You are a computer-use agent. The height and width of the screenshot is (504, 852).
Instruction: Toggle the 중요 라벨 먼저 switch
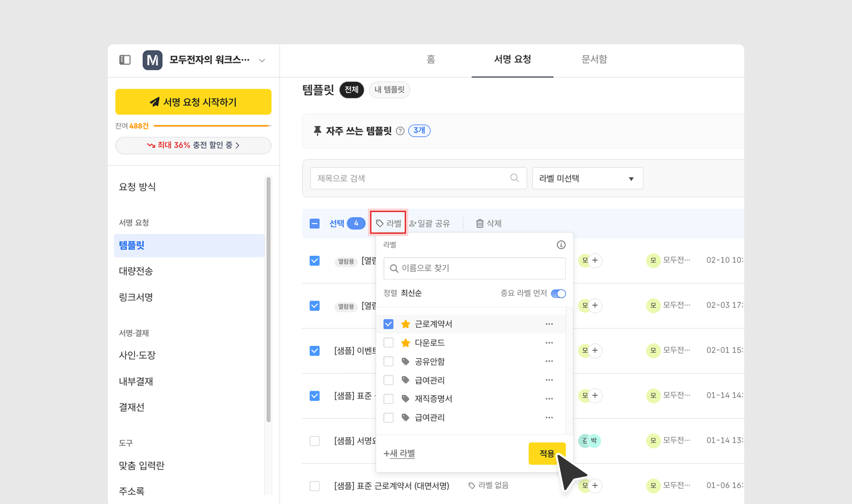click(558, 293)
